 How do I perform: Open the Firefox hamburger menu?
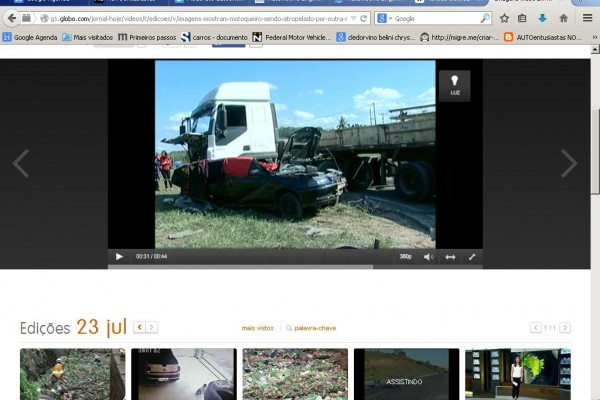point(587,18)
